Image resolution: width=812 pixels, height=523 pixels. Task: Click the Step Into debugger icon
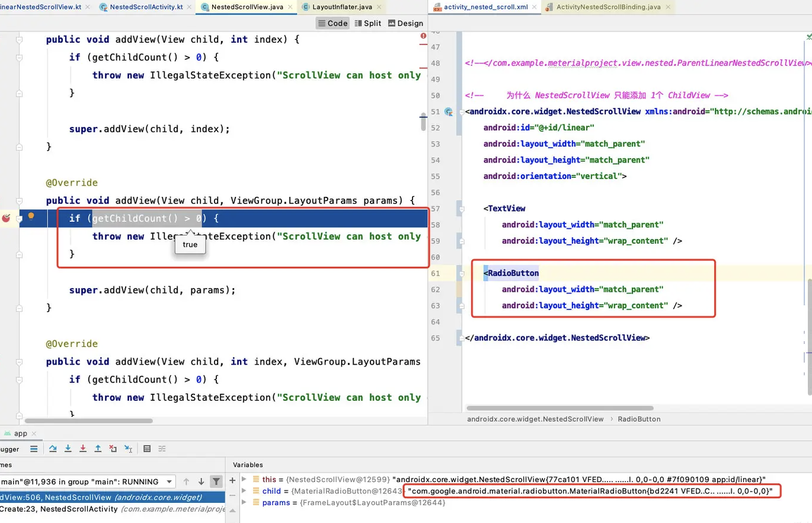click(68, 449)
